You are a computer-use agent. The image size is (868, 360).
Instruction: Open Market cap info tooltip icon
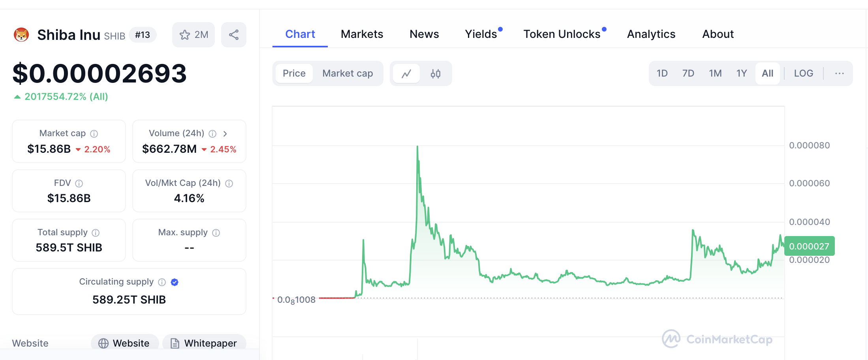pos(94,134)
